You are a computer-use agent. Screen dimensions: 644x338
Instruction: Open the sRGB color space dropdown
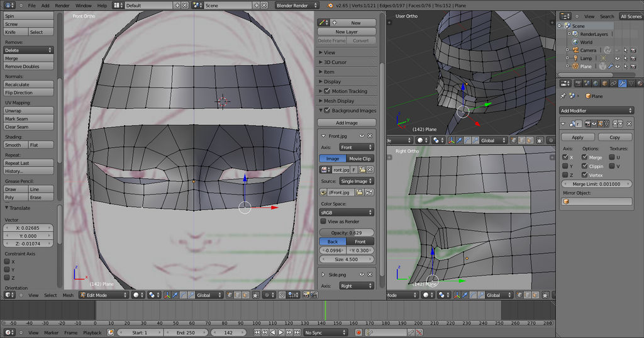tap(347, 213)
